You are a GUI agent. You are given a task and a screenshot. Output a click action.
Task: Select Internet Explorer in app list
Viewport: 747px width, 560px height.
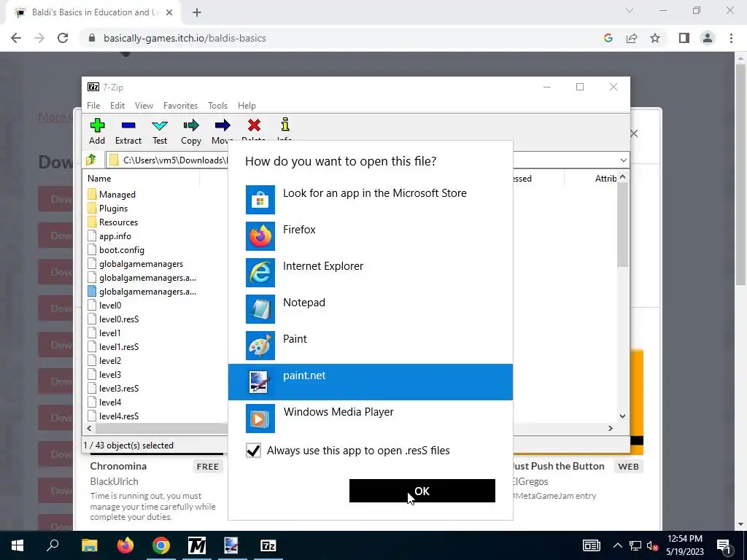pos(371,273)
